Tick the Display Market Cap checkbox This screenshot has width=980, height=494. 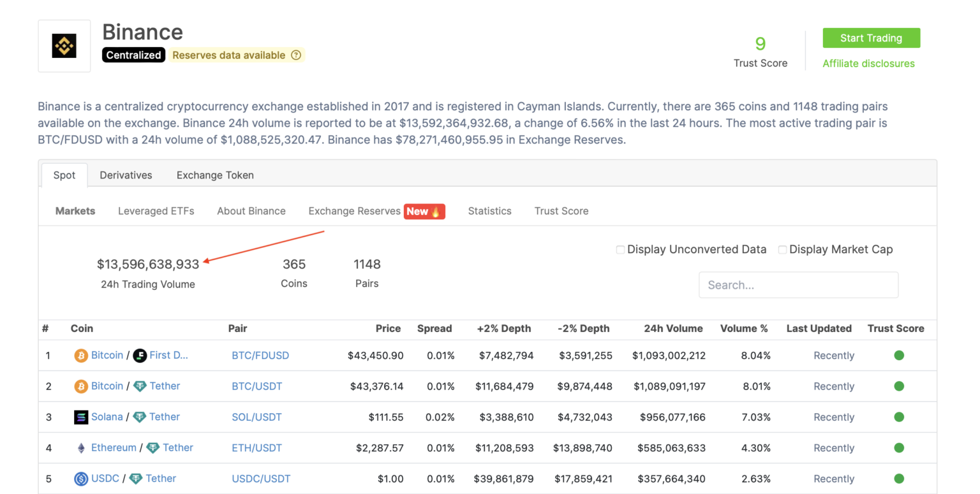click(782, 250)
